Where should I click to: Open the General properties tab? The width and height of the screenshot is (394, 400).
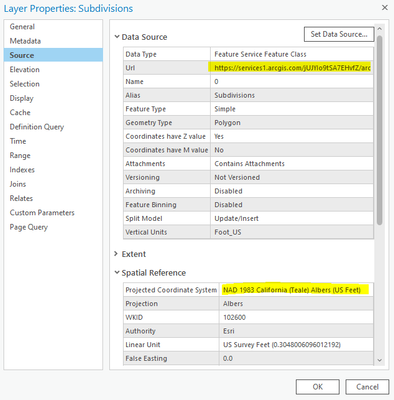click(x=22, y=27)
